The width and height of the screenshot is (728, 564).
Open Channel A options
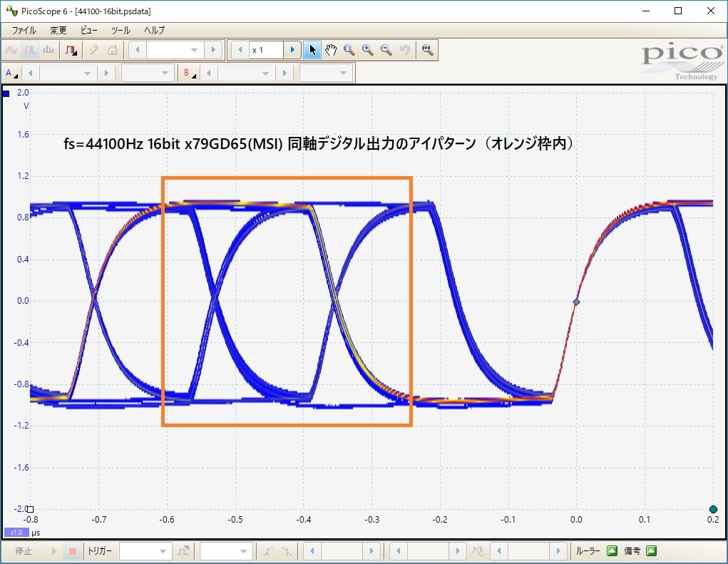click(x=11, y=73)
